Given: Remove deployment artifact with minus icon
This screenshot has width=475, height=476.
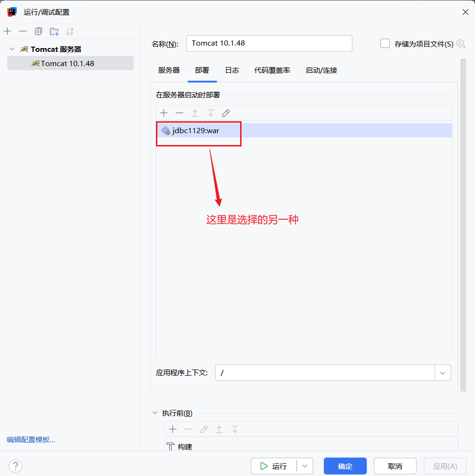Looking at the screenshot, I should (179, 113).
